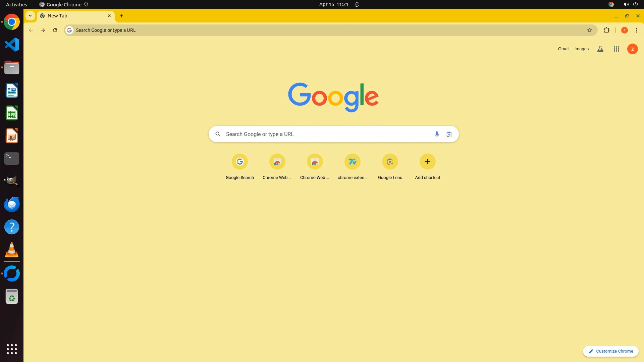Bookmark this tab with star icon
The height and width of the screenshot is (362, 644).
coord(590,30)
